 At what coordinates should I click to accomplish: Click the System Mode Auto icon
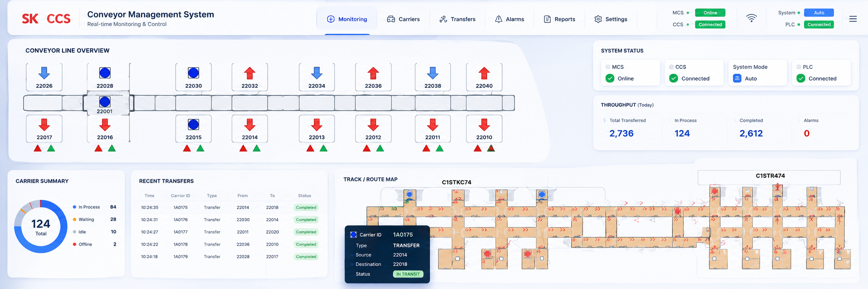(737, 78)
